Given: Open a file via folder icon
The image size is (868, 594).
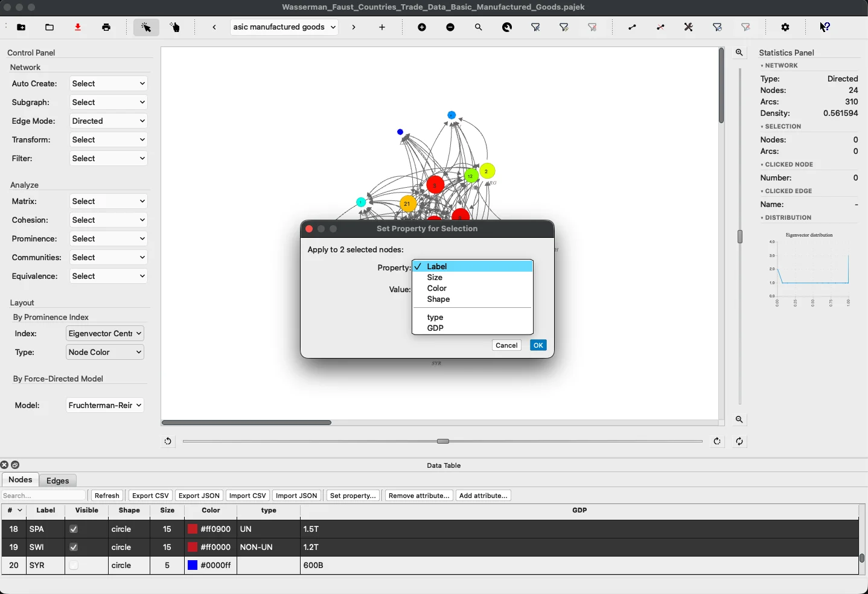Looking at the screenshot, I should pyautogui.click(x=49, y=28).
